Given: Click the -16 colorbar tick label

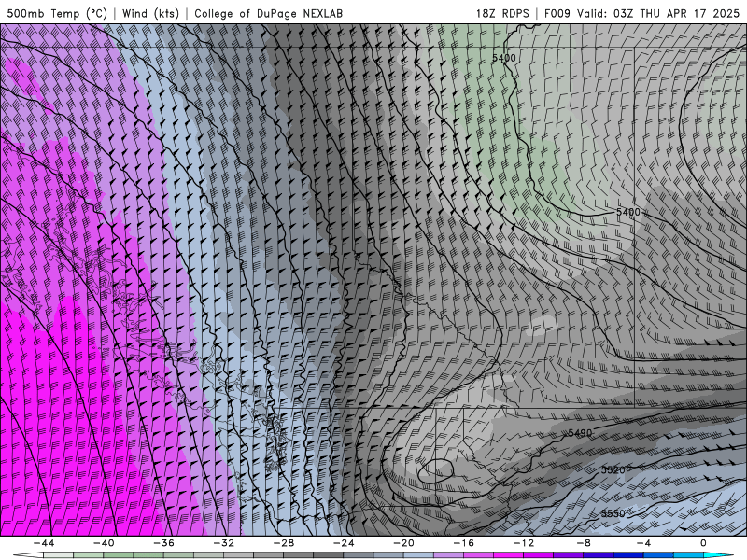Looking at the screenshot, I should coord(464,543).
